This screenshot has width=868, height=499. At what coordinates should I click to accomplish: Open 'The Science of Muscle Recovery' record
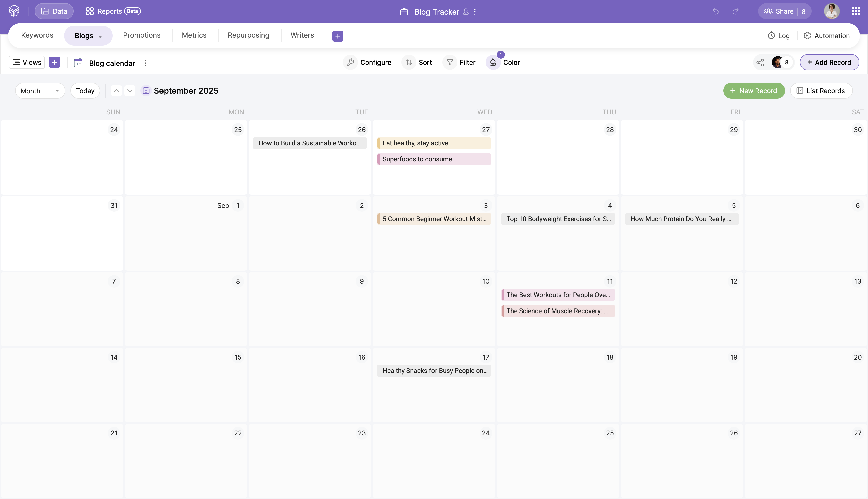tap(558, 311)
